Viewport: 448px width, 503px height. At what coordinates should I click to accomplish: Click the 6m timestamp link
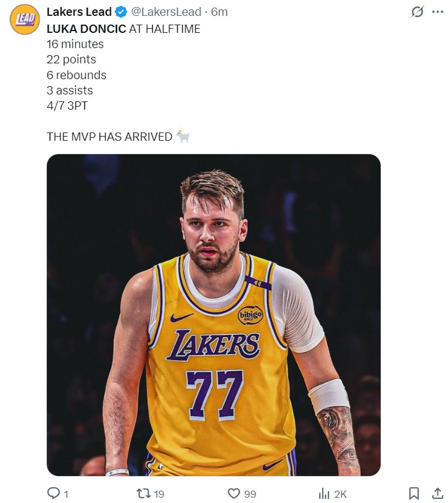220,12
